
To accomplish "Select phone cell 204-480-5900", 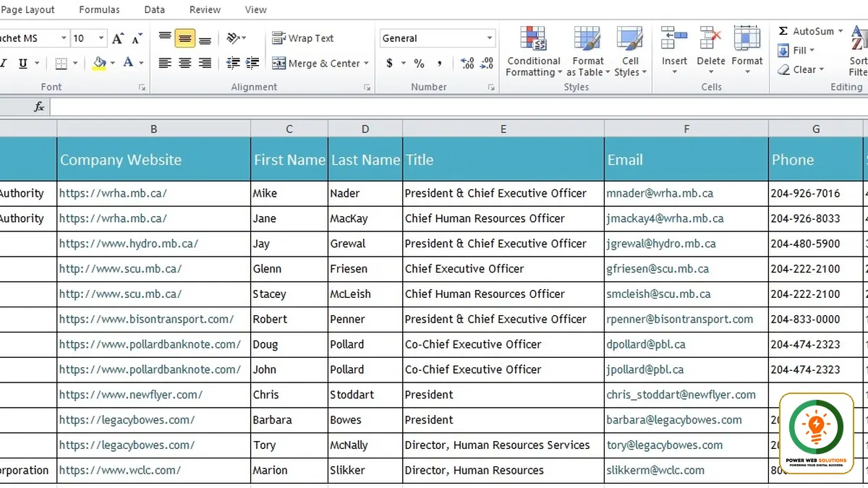I will click(x=816, y=244).
